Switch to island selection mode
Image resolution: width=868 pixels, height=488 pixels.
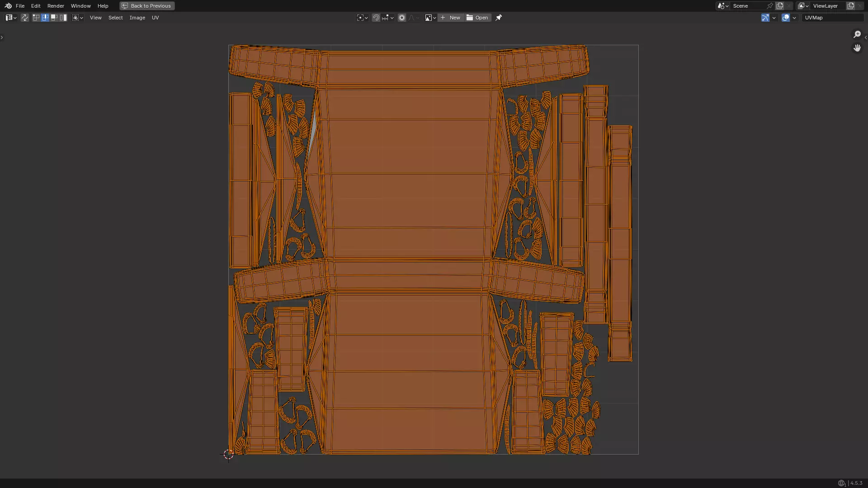(63, 18)
